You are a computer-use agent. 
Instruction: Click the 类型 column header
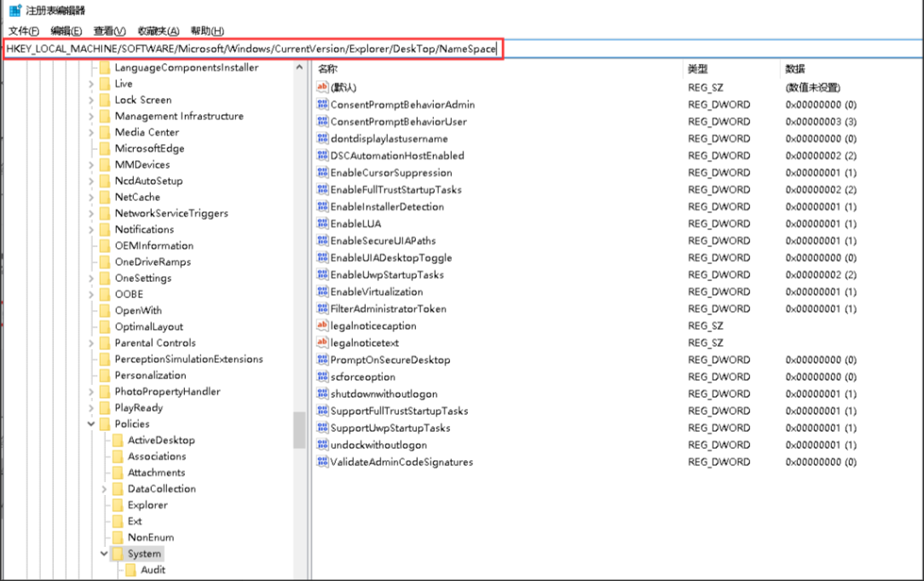[698, 69]
